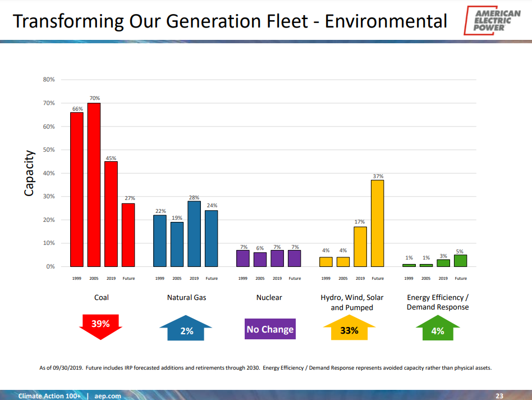
Task: Click the 0% y-axis label
Action: 50,266
